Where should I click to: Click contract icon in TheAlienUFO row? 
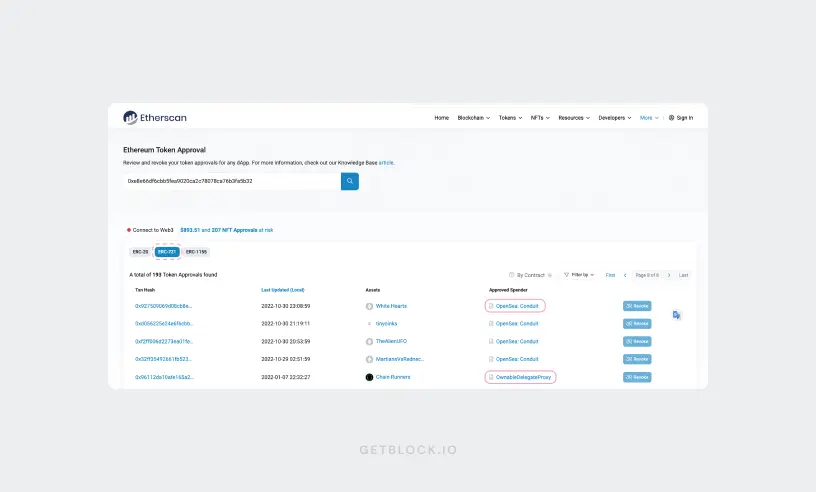click(x=491, y=342)
